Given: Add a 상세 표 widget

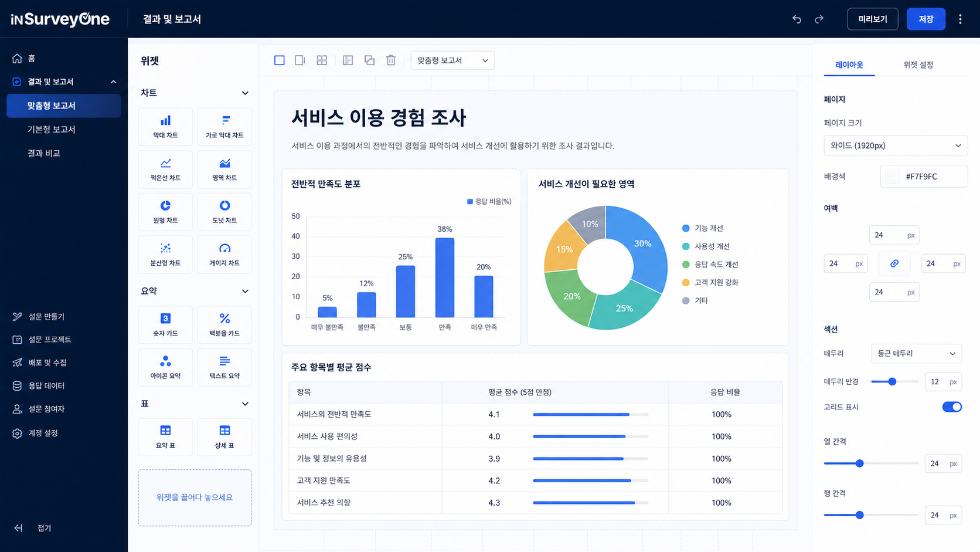Looking at the screenshot, I should point(224,437).
